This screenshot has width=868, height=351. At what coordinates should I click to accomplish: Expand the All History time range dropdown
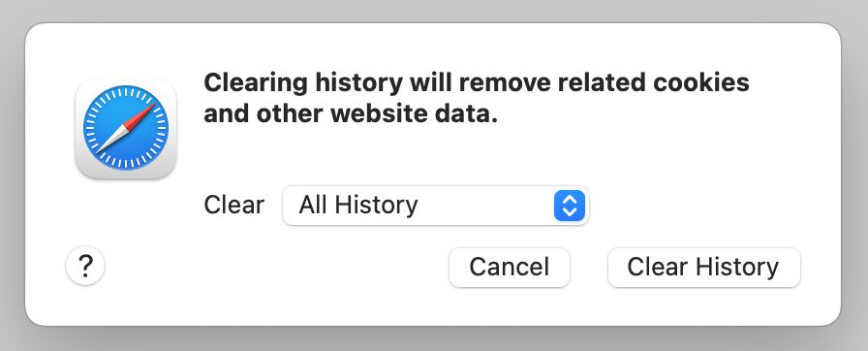click(435, 206)
